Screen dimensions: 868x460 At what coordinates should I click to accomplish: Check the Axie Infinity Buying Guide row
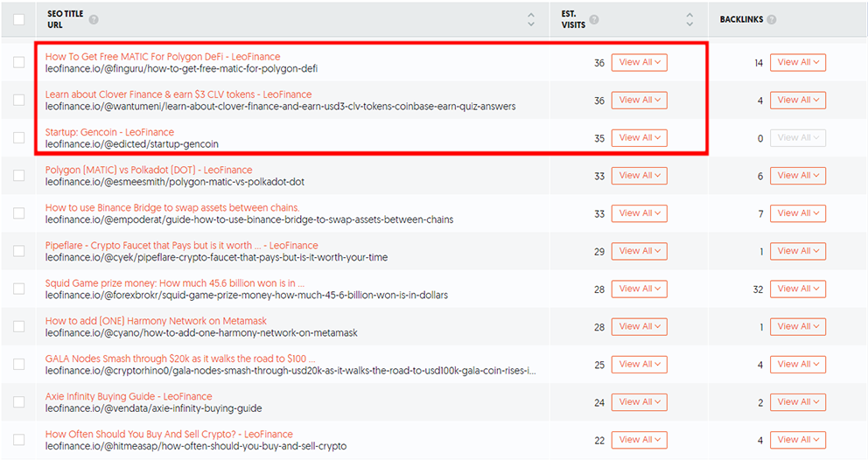click(19, 402)
